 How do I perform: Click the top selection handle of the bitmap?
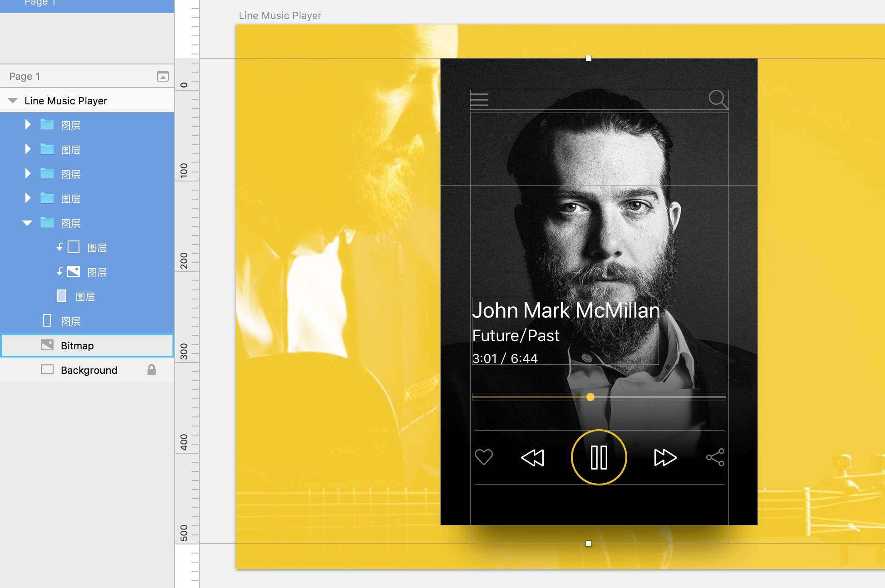589,58
